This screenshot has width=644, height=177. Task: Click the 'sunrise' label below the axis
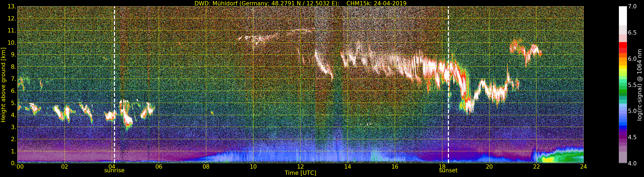point(114,171)
